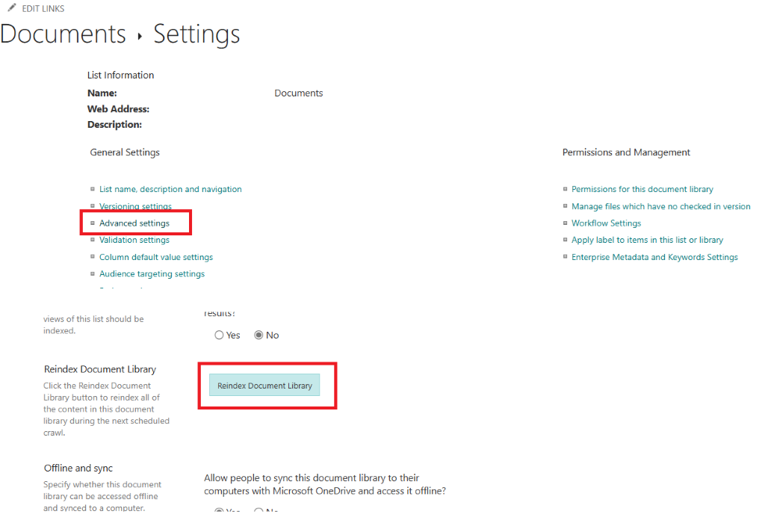Click the bullet icon beside Permissions for this document library
This screenshot has height=532, width=765.
pyautogui.click(x=565, y=189)
